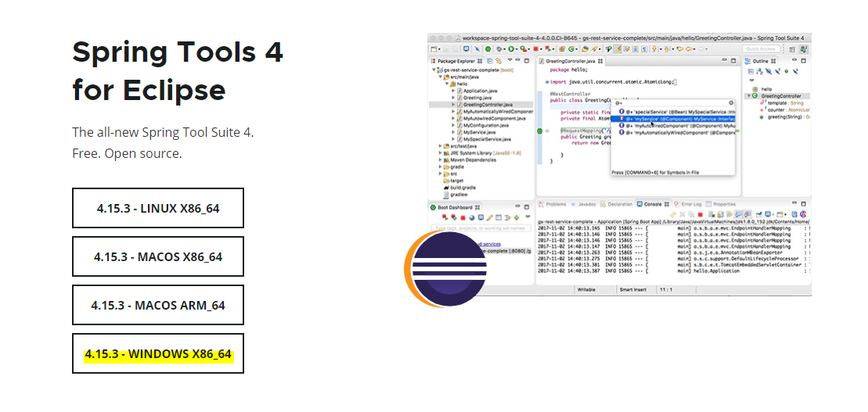Open the Error Log tab in IDE screenshot

point(689,204)
